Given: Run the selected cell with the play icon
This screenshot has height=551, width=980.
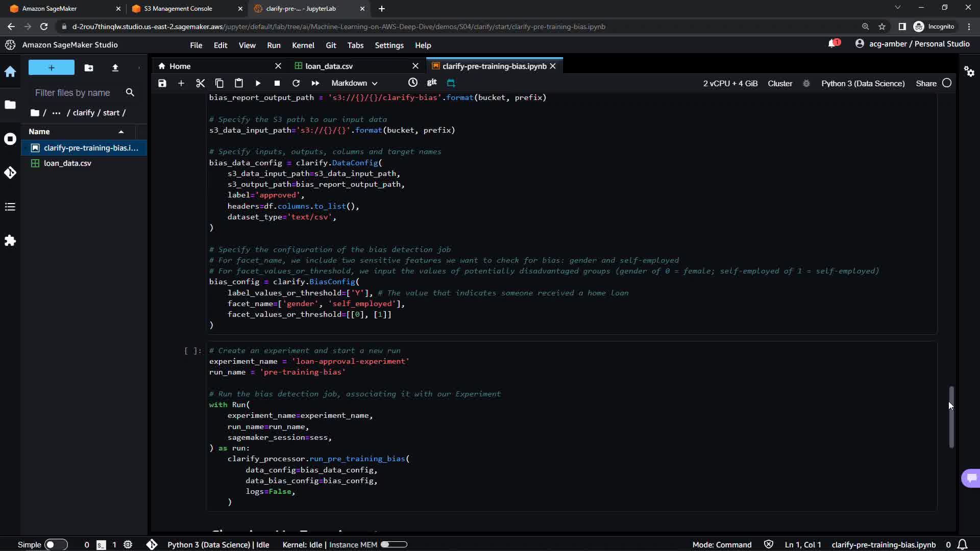Looking at the screenshot, I should [x=258, y=83].
